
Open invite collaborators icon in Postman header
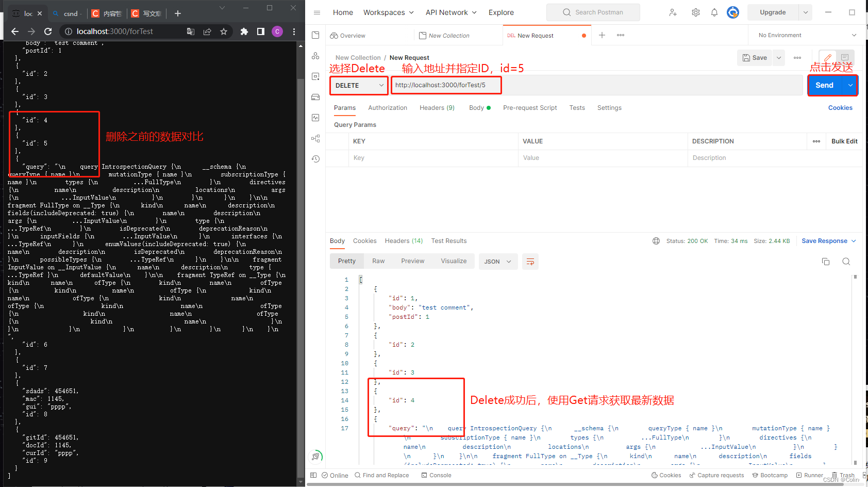pyautogui.click(x=673, y=12)
